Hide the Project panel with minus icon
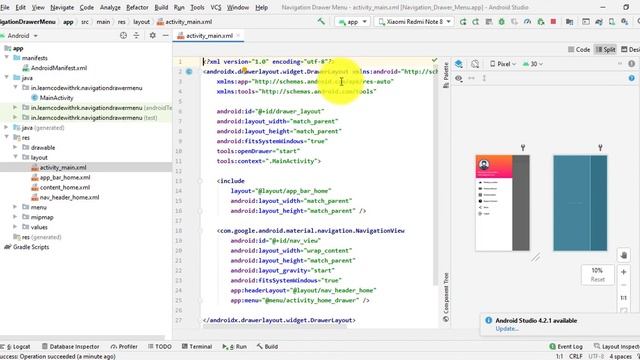 165,36
